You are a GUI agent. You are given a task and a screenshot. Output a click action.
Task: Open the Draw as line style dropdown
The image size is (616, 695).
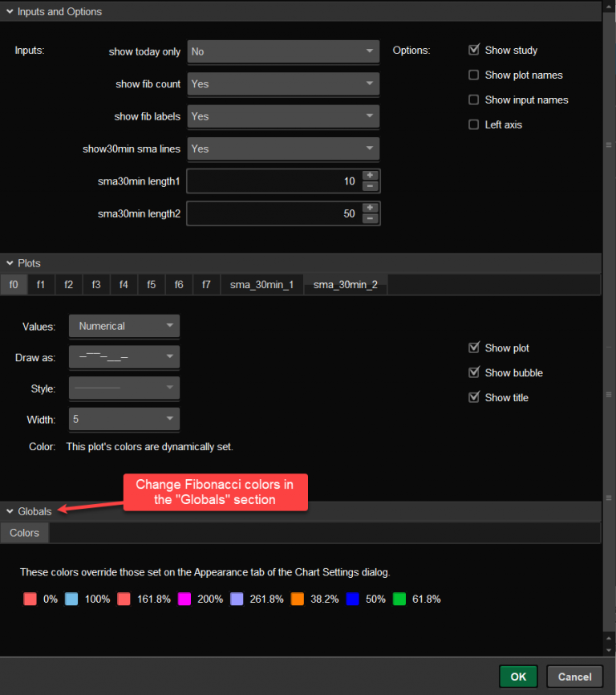pos(124,357)
